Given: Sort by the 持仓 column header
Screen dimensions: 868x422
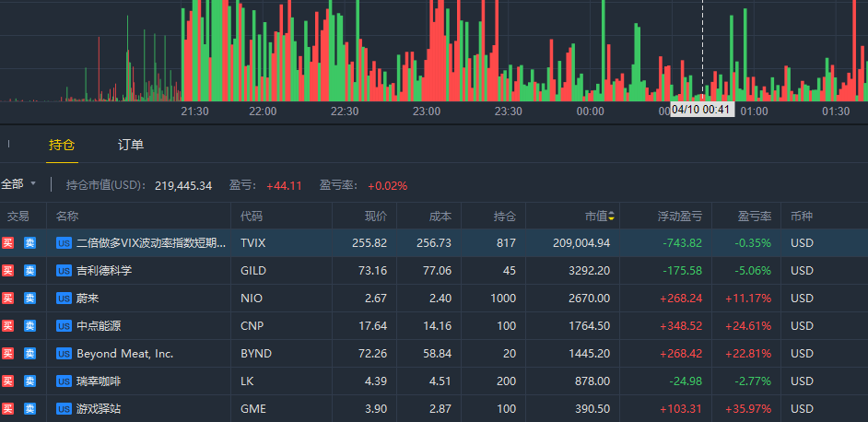Looking at the screenshot, I should (x=505, y=217).
